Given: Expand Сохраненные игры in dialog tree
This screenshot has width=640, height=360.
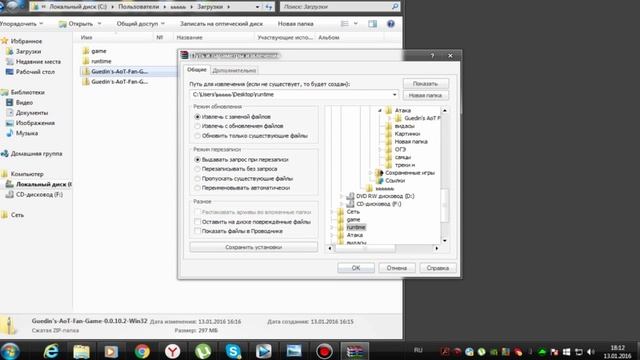Looking at the screenshot, I should 371,173.
